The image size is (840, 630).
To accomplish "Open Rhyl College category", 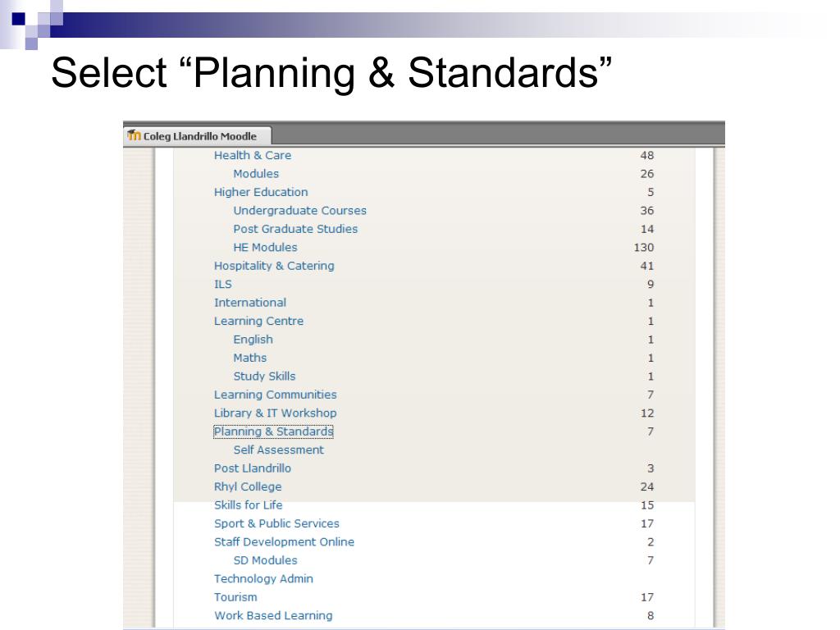I will [248, 487].
